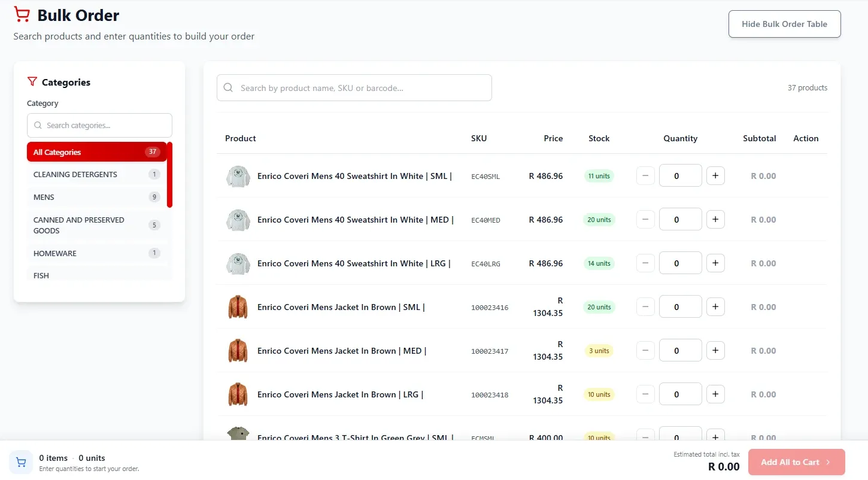Select All Categories filter
This screenshot has width=868, height=480.
tap(97, 152)
